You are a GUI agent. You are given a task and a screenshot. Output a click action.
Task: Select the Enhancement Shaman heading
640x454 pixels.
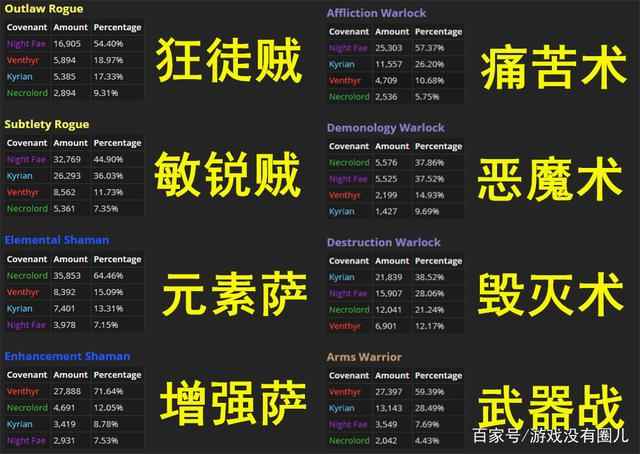[x=67, y=356]
